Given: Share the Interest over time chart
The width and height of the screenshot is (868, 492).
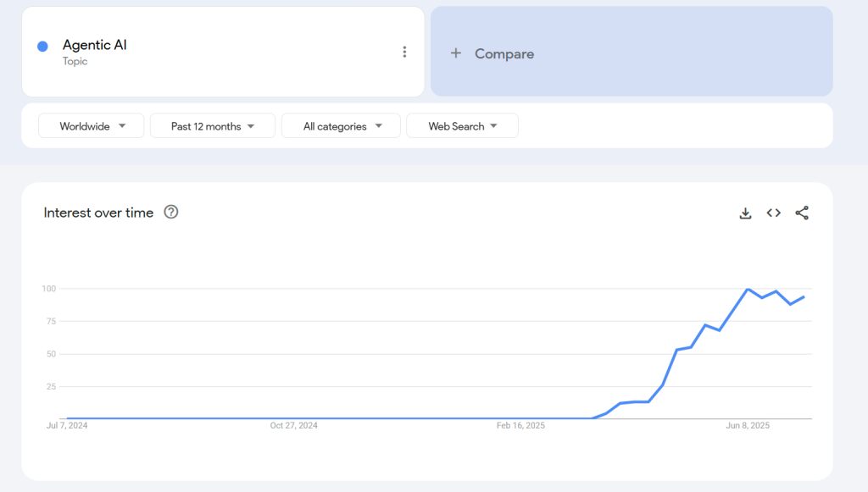Looking at the screenshot, I should (802, 213).
